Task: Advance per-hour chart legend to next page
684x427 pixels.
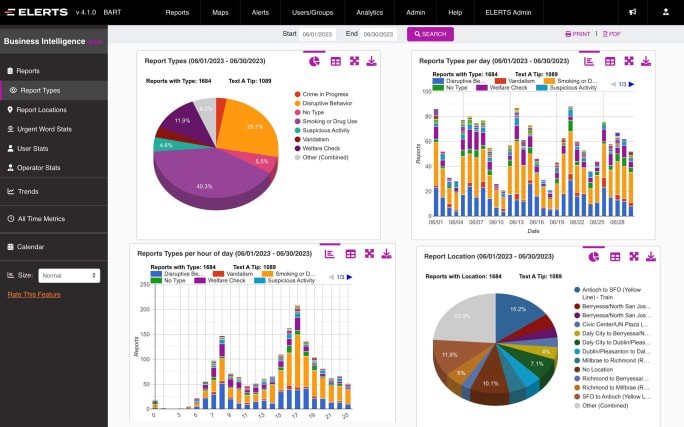Action: click(x=350, y=277)
